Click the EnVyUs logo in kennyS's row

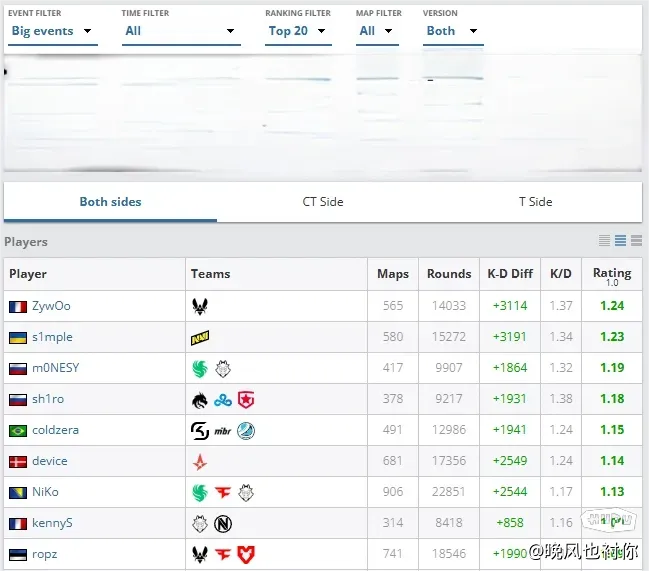(x=222, y=524)
